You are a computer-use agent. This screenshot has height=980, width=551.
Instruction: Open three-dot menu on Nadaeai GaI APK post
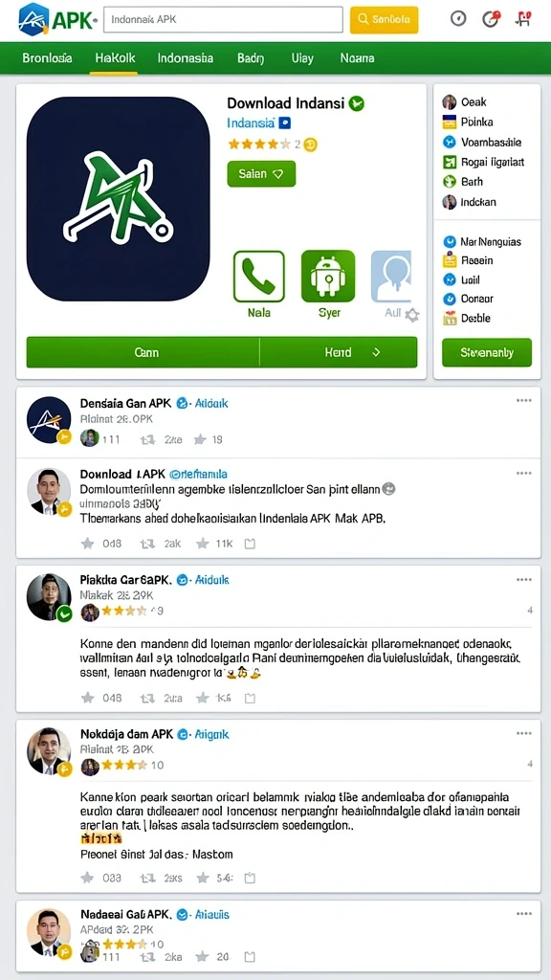click(523, 914)
